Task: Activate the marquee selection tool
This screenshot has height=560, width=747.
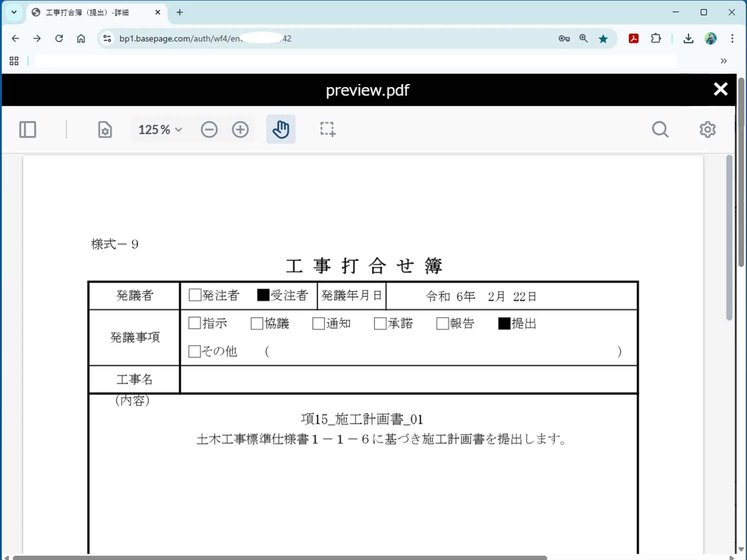Action: [x=327, y=130]
